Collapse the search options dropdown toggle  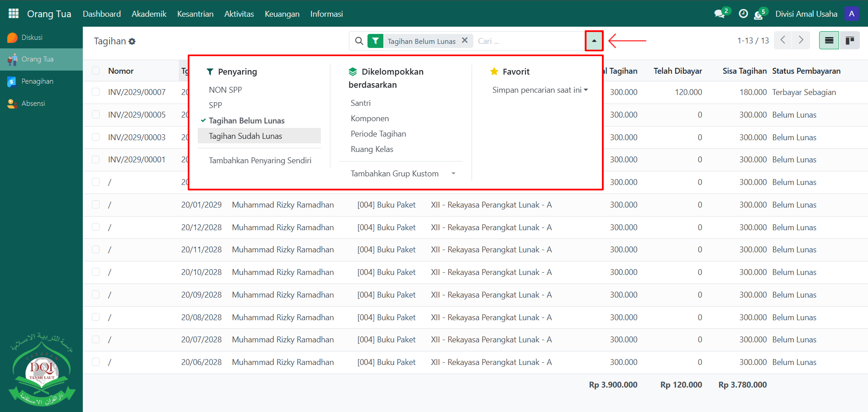tap(594, 41)
